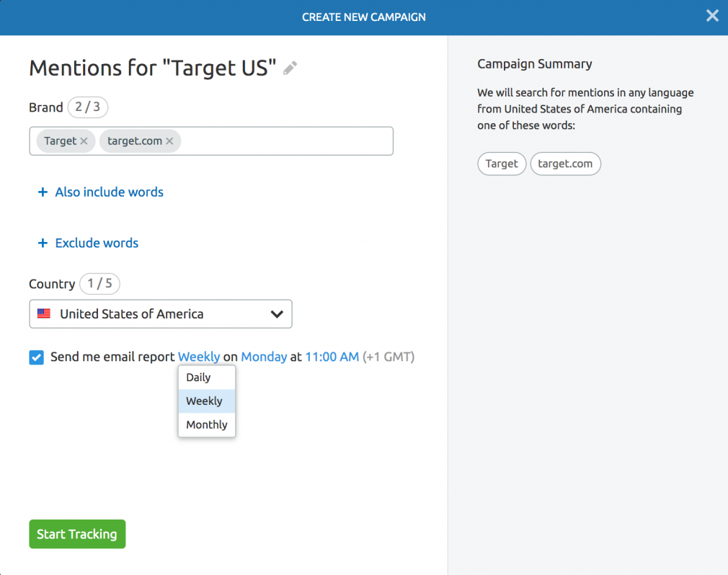Change the report day from Monday
The image size is (728, 575).
coord(264,357)
